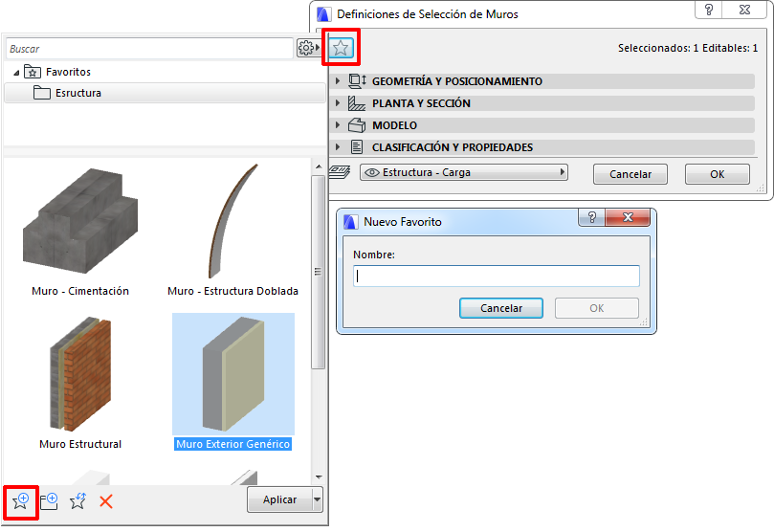The image size is (774, 532).
Task: Click the Buscar search field
Action: point(150,49)
